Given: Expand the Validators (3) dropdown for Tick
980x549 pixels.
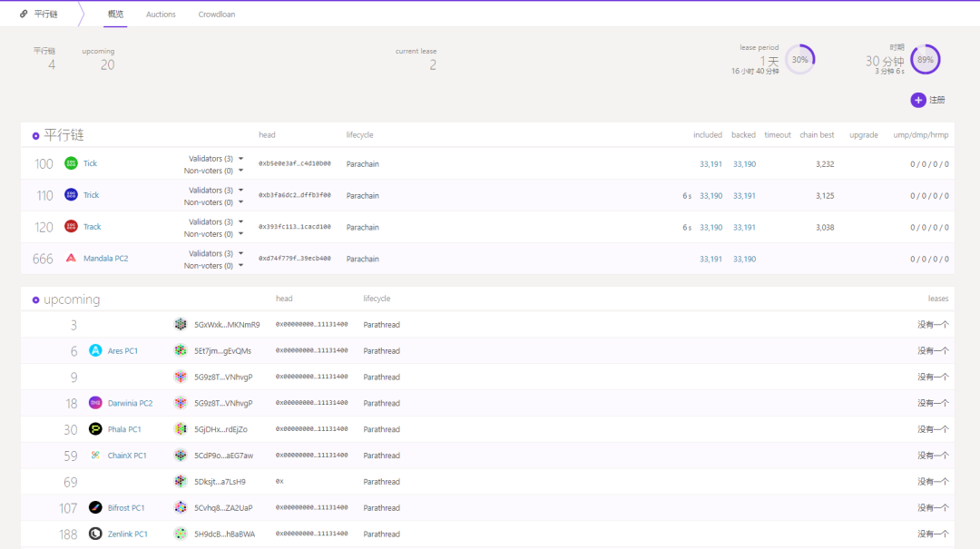Looking at the screenshot, I should pyautogui.click(x=240, y=159).
